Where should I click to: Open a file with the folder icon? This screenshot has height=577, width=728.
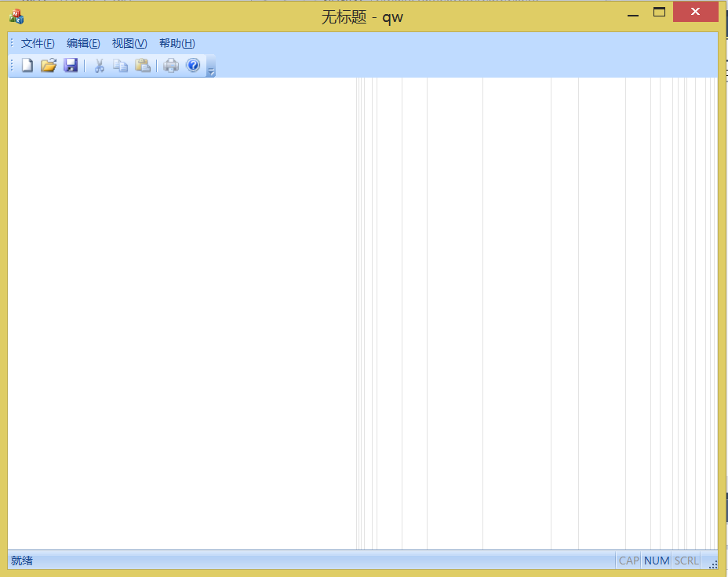pos(49,65)
